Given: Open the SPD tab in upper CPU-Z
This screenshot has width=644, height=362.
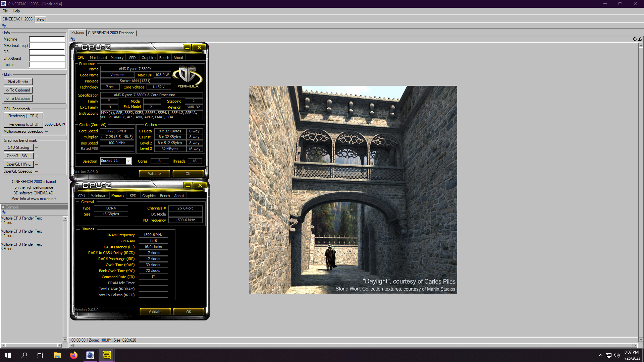Looking at the screenshot, I should 132,58.
